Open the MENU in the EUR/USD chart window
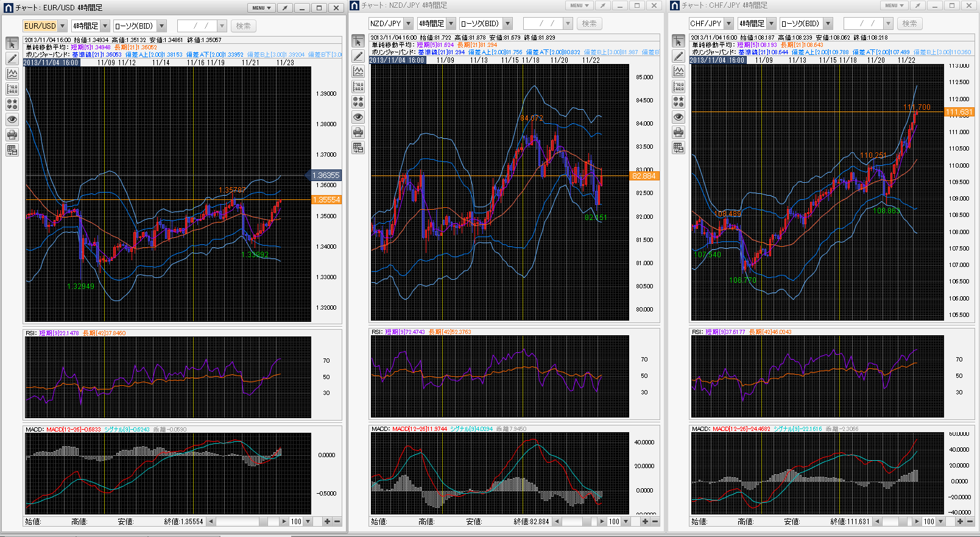The height and width of the screenshot is (537, 980). (x=262, y=8)
